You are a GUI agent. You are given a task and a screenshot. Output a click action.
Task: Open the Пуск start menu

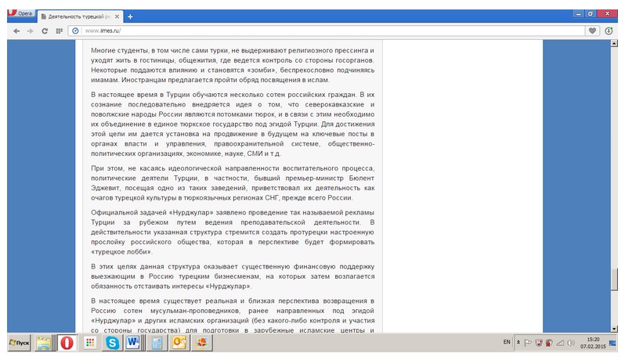coord(19,343)
